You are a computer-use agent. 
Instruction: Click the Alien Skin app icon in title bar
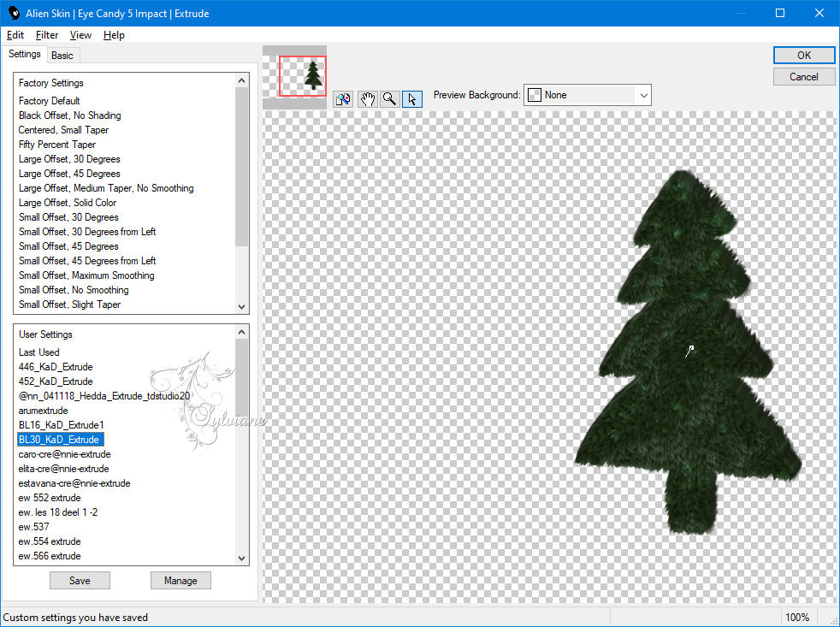(14, 13)
